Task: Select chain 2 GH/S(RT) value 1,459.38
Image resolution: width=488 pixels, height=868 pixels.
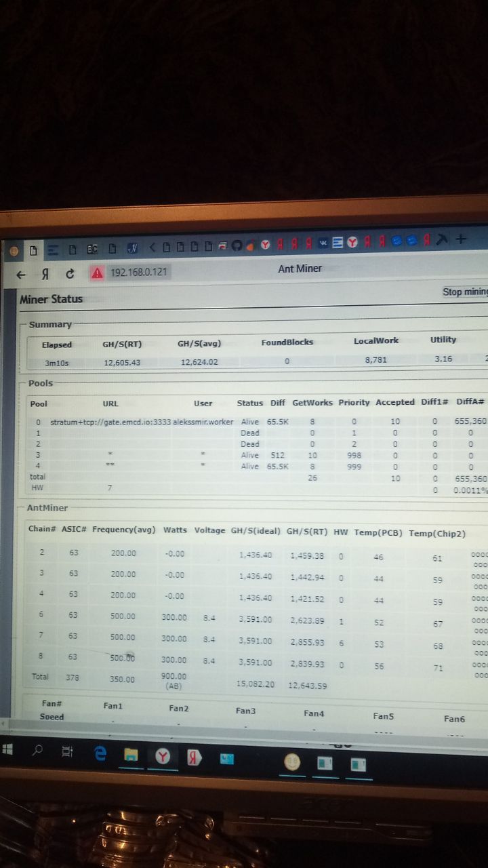Action: [307, 556]
